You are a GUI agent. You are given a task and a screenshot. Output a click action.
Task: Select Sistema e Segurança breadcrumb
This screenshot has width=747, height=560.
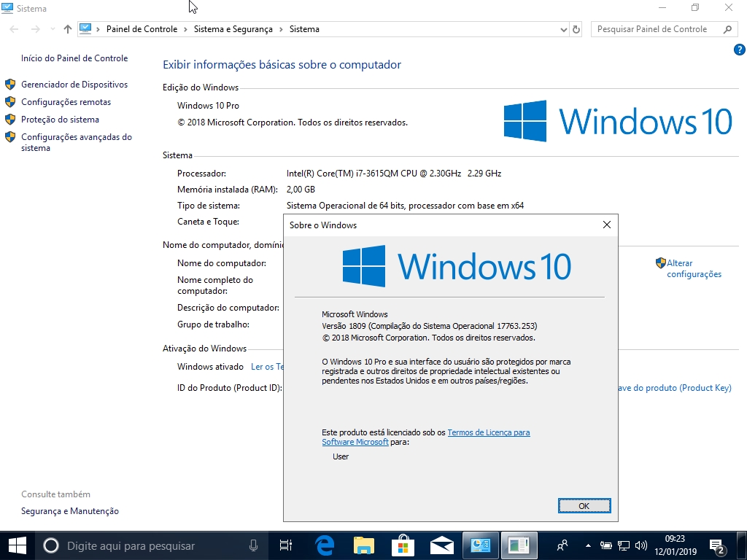233,29
